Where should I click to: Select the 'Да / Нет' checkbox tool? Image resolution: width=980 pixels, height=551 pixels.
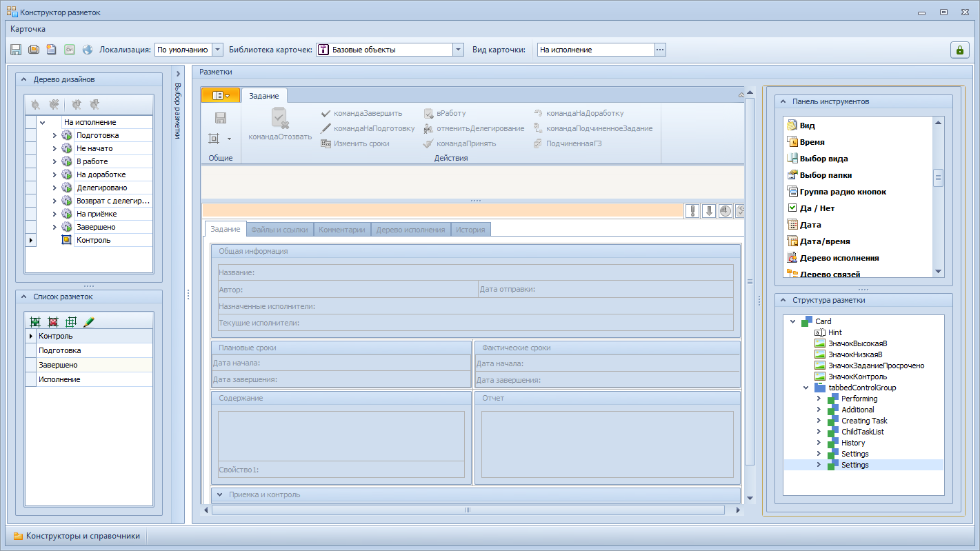tap(817, 208)
